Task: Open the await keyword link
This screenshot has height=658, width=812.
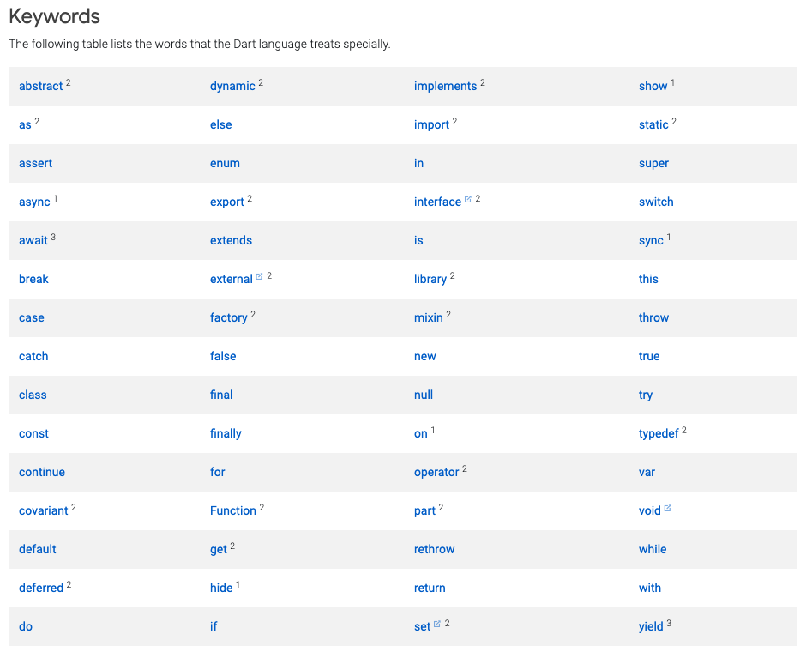Action: (33, 240)
